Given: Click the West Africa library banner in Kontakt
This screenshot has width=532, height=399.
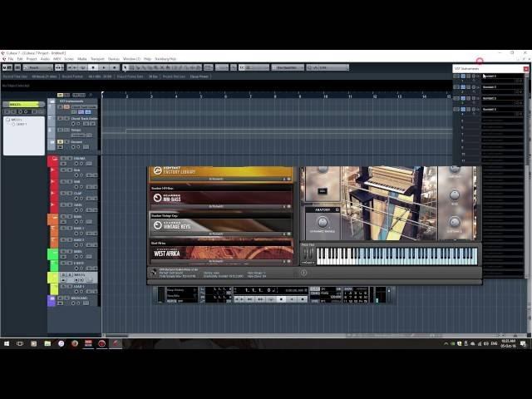Looking at the screenshot, I should [221, 253].
